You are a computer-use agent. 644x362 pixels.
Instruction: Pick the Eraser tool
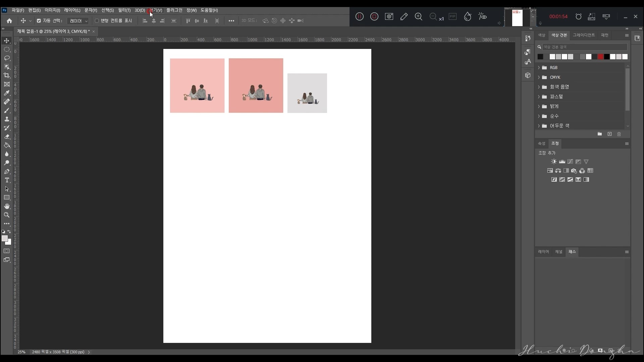point(7,136)
